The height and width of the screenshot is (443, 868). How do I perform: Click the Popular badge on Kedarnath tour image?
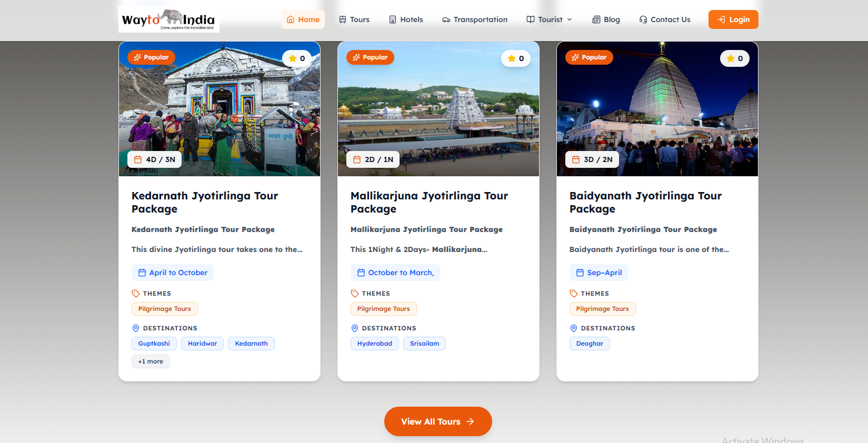tap(151, 57)
